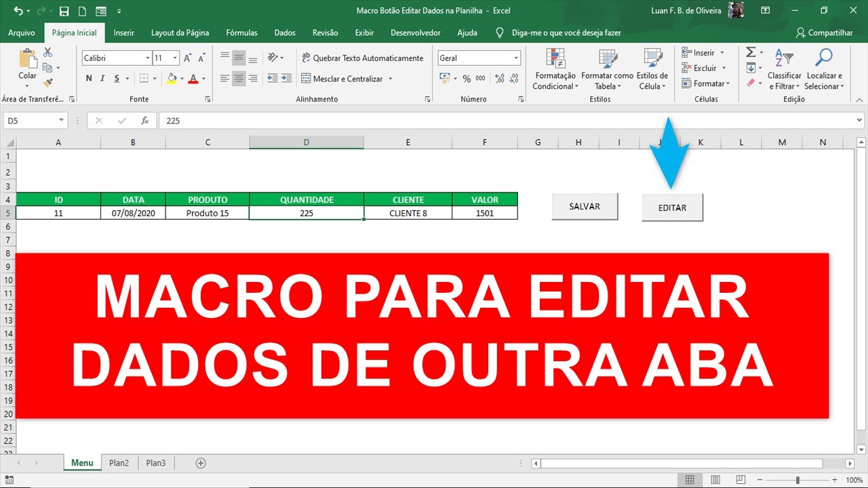Click the insert function fx icon

tap(144, 121)
